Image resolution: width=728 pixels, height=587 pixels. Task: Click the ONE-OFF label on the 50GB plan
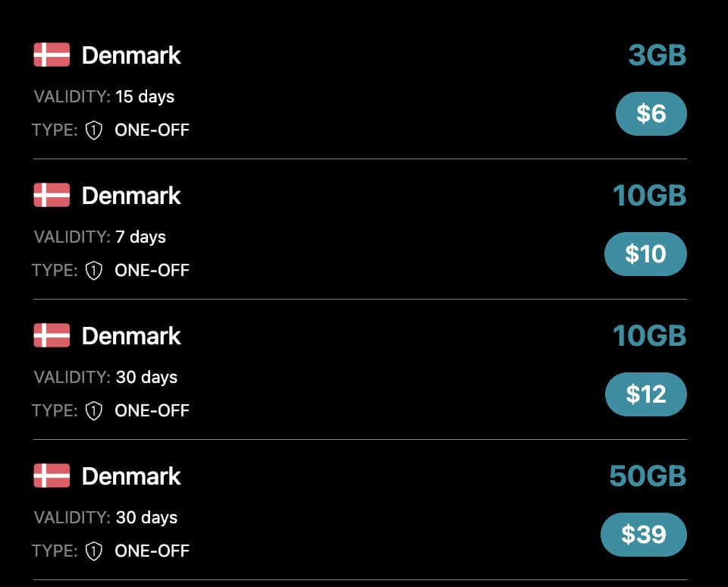152,551
